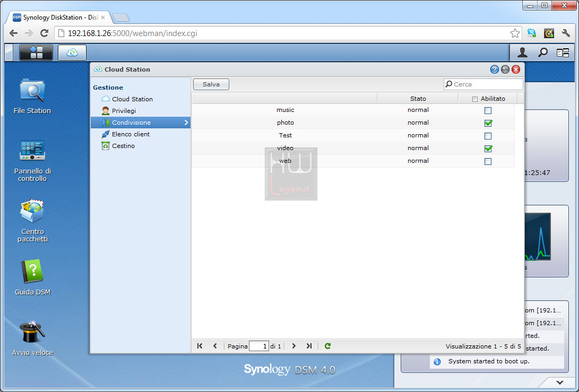Open DSM main menu button
Image resolution: width=579 pixels, height=392 pixels.
tap(36, 53)
